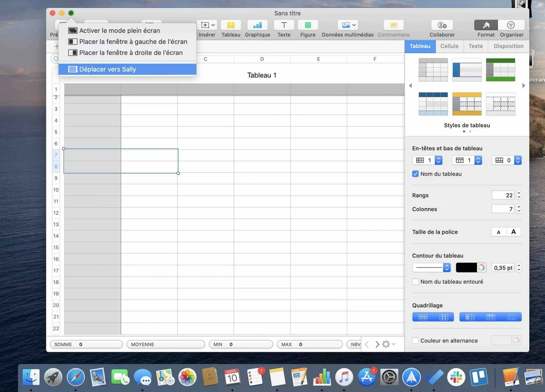This screenshot has height=392, width=545.
Task: Toggle the Format inspector button
Action: (x=486, y=25)
